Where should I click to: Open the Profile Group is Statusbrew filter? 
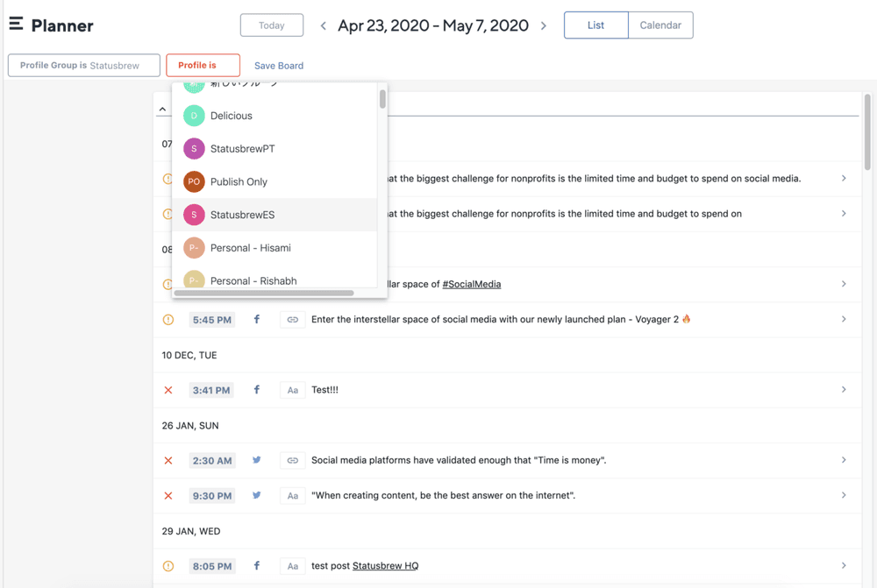84,66
